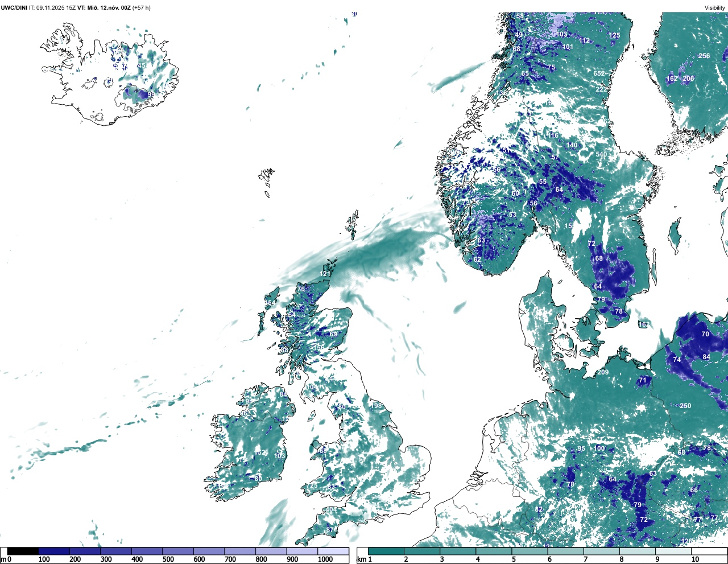Click the '(+57 h)' forecast offset
Viewport: 728px width, 564px height.
click(x=142, y=8)
